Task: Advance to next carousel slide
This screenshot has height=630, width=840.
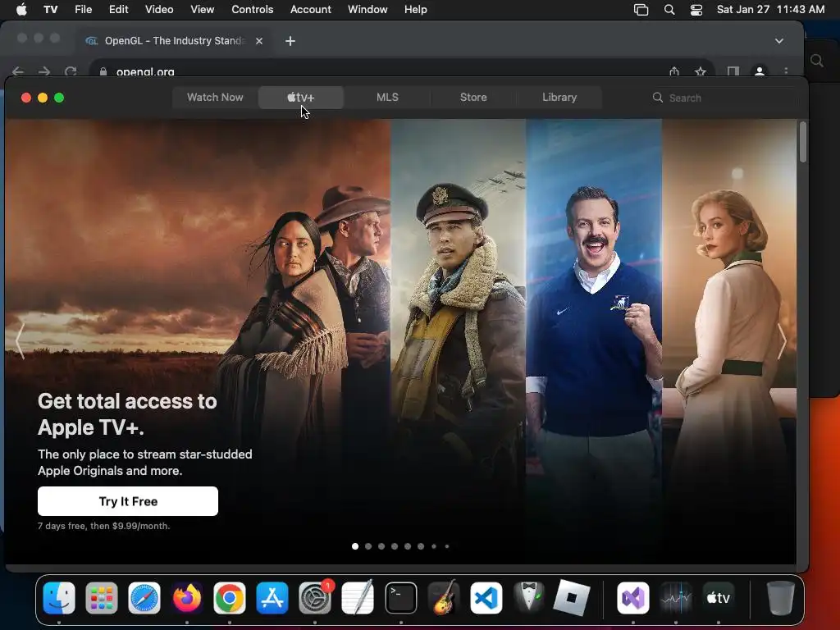Action: tap(782, 340)
